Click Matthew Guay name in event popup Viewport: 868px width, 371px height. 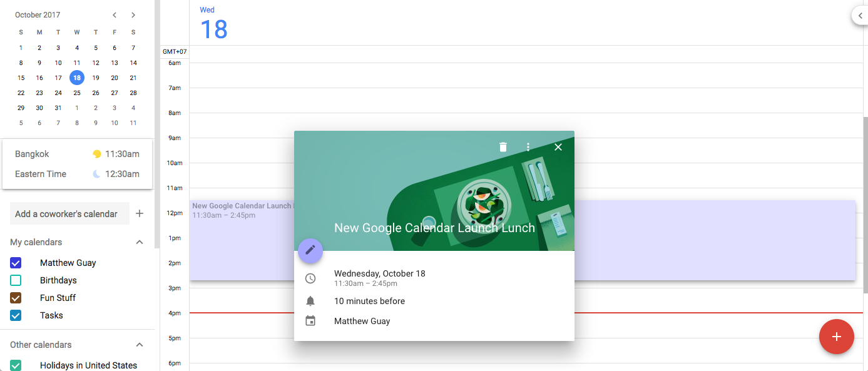pyautogui.click(x=362, y=321)
